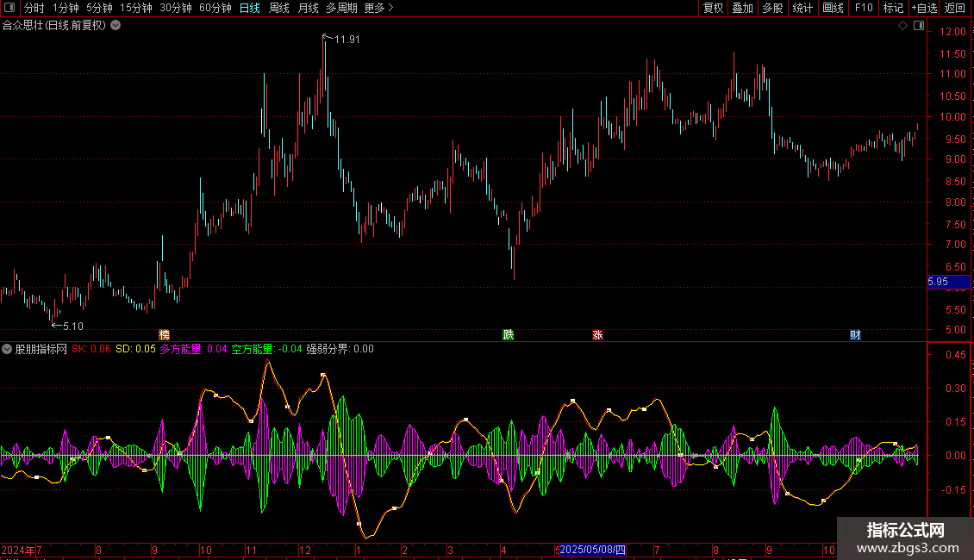Open indicator settings circle beside 股朋指标网
Screen dimensions: 974x560
pyautogui.click(x=7, y=349)
